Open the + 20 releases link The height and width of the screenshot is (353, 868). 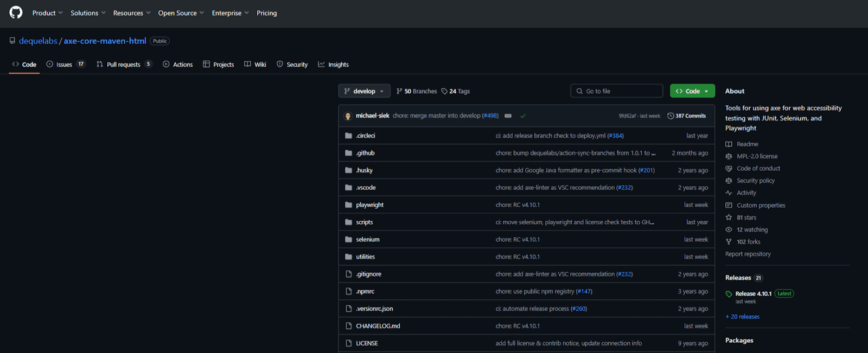click(743, 317)
